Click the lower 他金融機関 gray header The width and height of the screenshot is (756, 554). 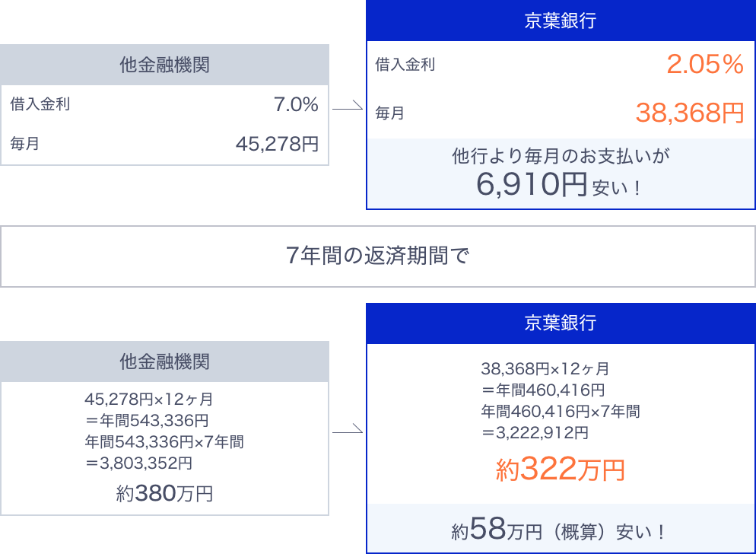(164, 361)
